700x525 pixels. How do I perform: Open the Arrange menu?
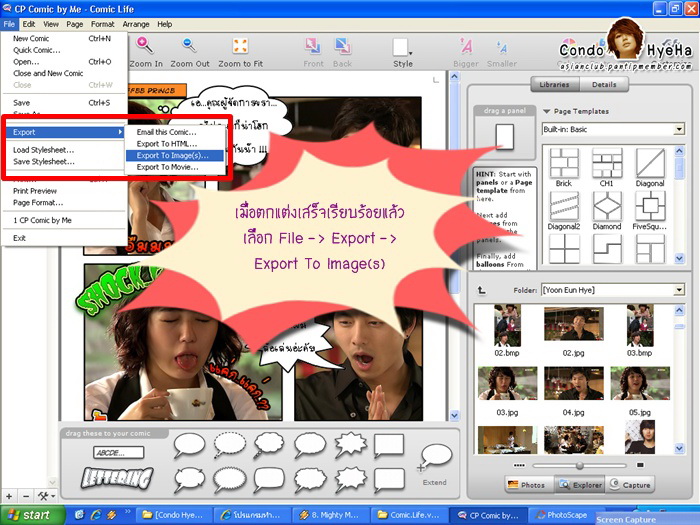[x=136, y=24]
